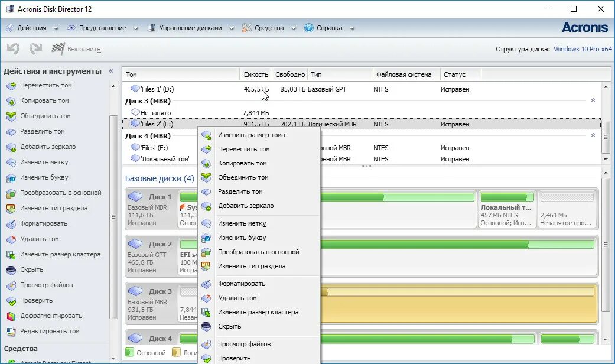
Task: Click the Основной green legend swatch
Action: (x=129, y=352)
